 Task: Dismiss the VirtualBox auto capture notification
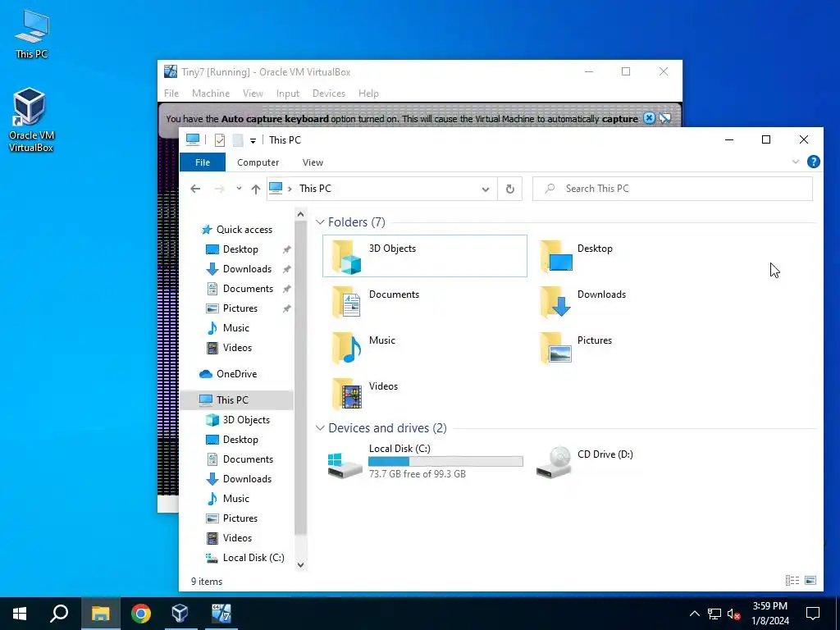tap(649, 118)
